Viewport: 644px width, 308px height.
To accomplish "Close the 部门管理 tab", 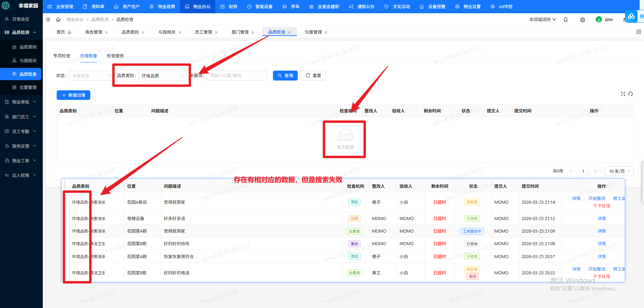I will click(x=253, y=33).
